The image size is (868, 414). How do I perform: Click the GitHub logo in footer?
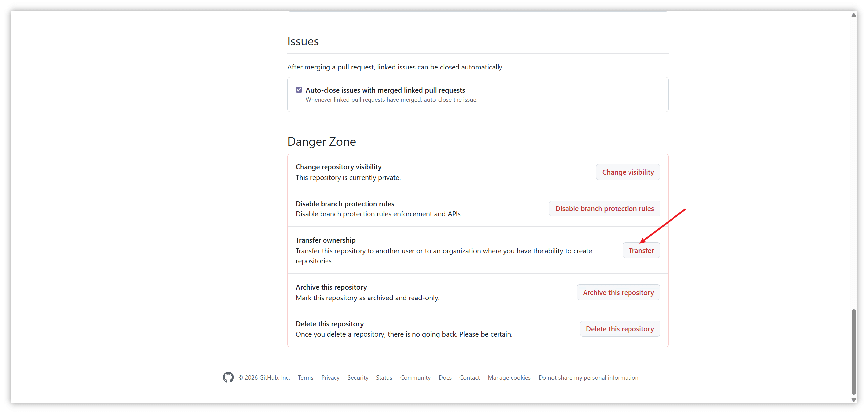[228, 377]
